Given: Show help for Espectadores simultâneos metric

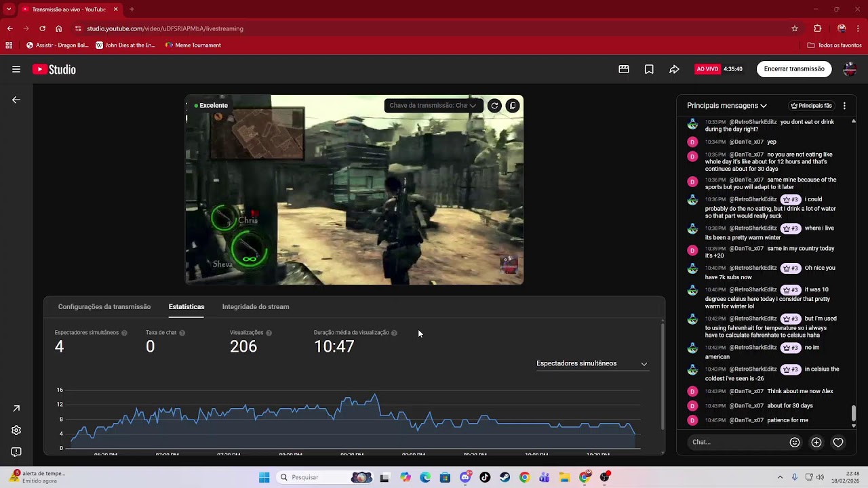Looking at the screenshot, I should pyautogui.click(x=124, y=333).
